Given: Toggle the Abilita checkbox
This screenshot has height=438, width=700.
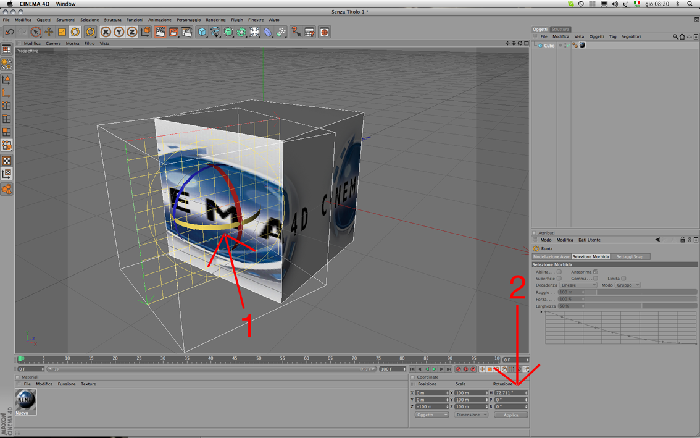Looking at the screenshot, I should [559, 271].
